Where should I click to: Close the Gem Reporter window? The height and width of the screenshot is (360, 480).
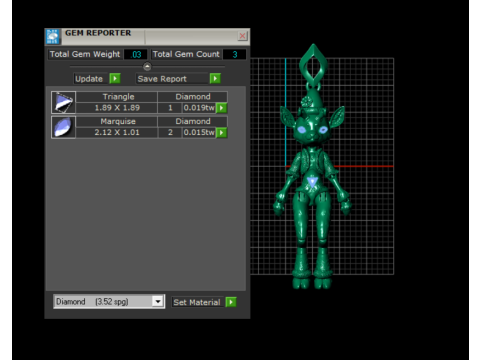click(x=242, y=36)
